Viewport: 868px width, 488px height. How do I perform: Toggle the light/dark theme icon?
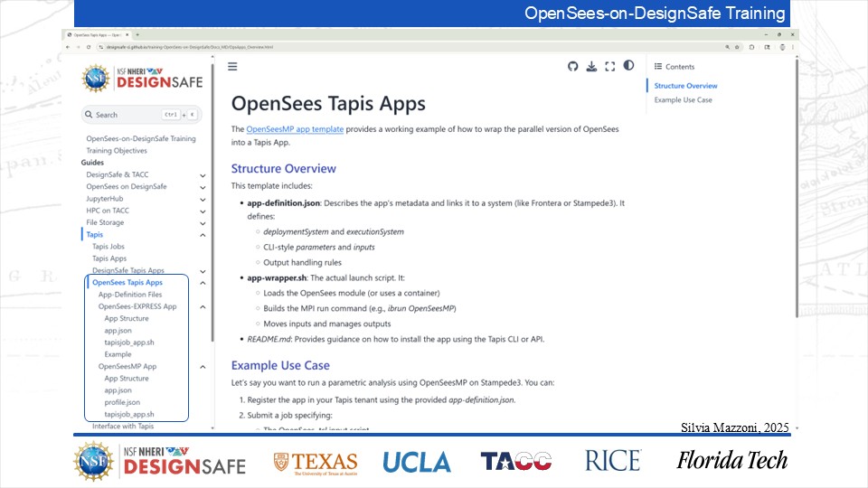pos(628,66)
